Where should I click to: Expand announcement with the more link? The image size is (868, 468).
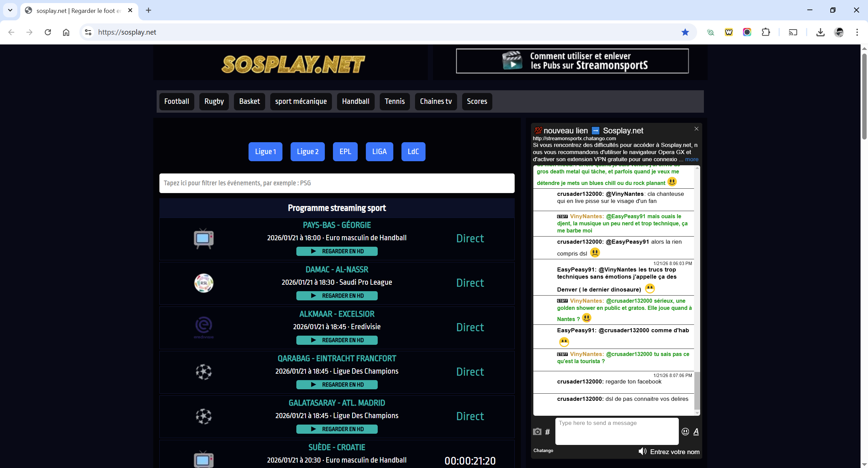[x=692, y=159]
